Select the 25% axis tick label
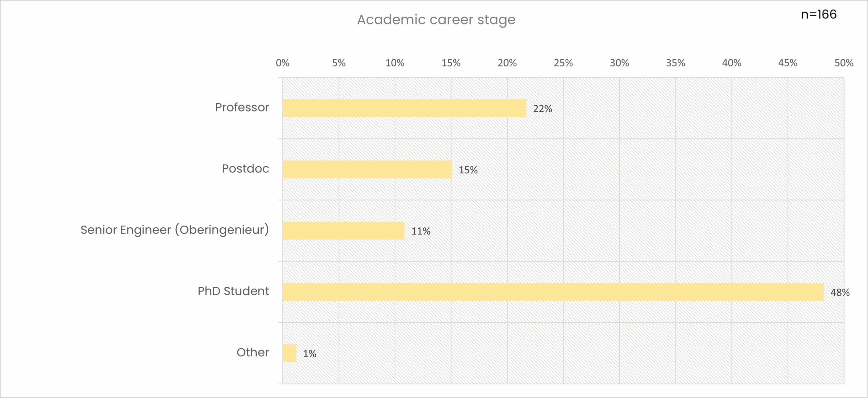The height and width of the screenshot is (398, 868). tap(563, 63)
